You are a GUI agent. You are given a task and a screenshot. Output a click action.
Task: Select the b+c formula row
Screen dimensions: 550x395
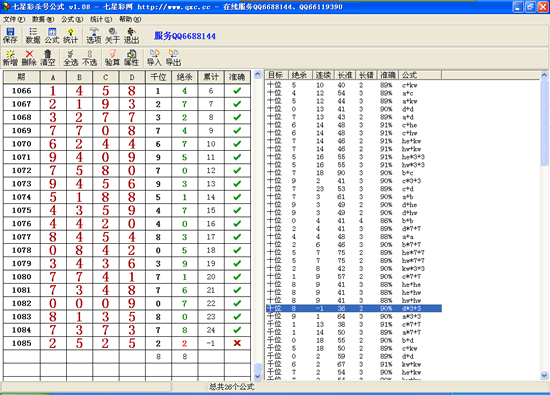pos(354,173)
